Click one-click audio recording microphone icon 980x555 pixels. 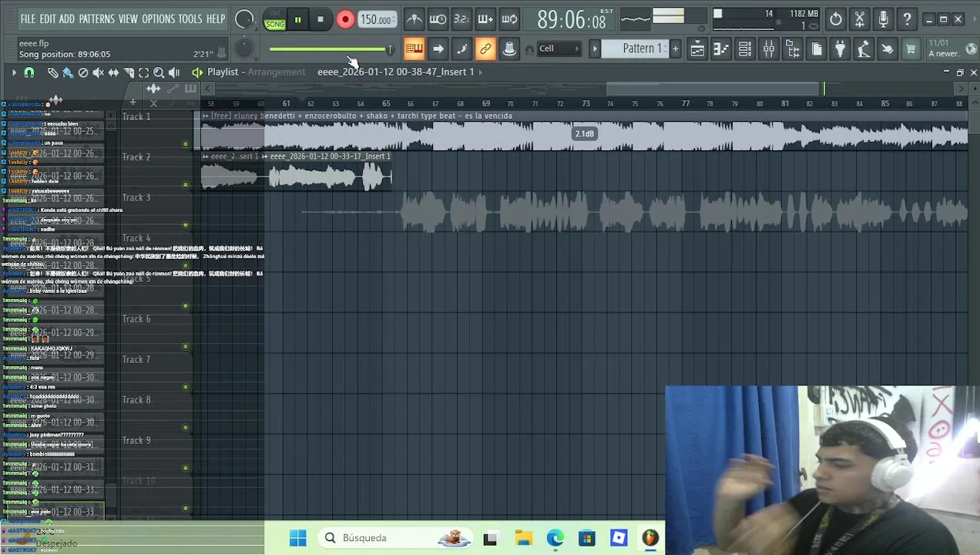(884, 19)
